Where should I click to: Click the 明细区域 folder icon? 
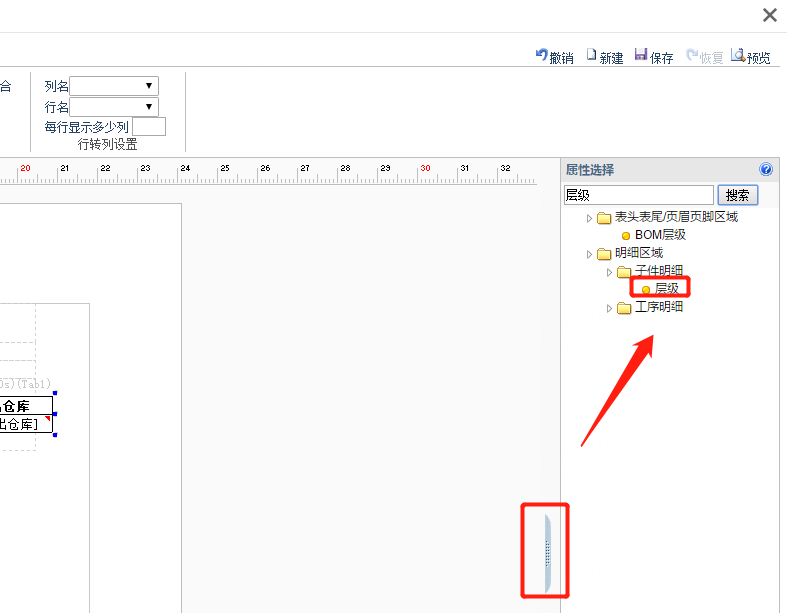pyautogui.click(x=604, y=254)
